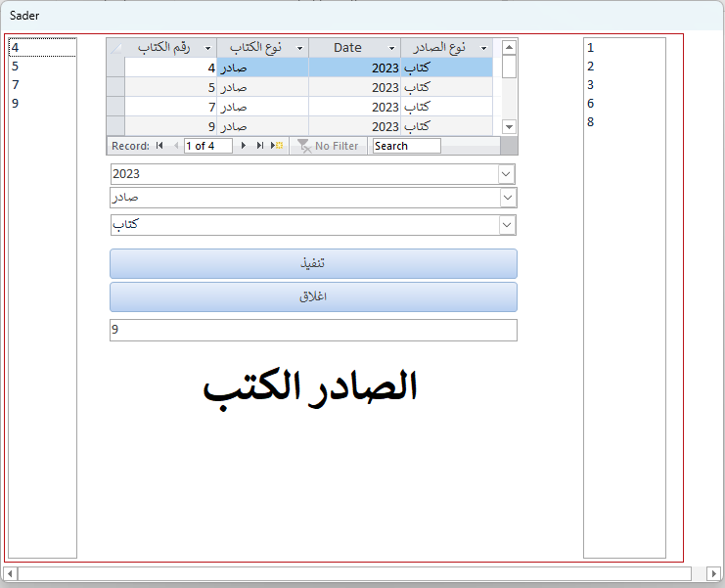
Task: Select item 5 in left list
Action: click(x=42, y=67)
